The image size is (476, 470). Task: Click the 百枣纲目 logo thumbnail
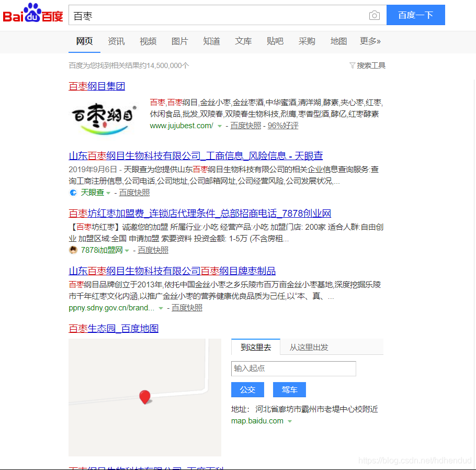104,118
